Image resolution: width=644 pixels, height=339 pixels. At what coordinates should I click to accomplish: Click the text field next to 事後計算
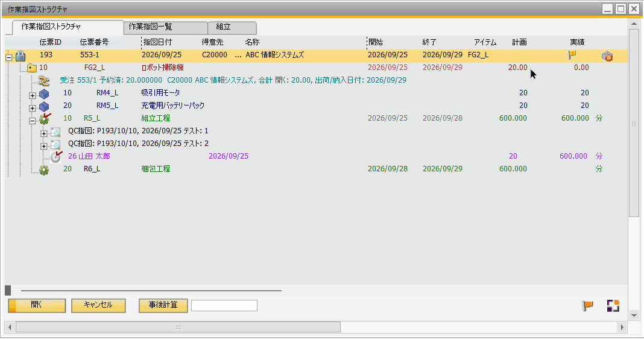coord(224,305)
